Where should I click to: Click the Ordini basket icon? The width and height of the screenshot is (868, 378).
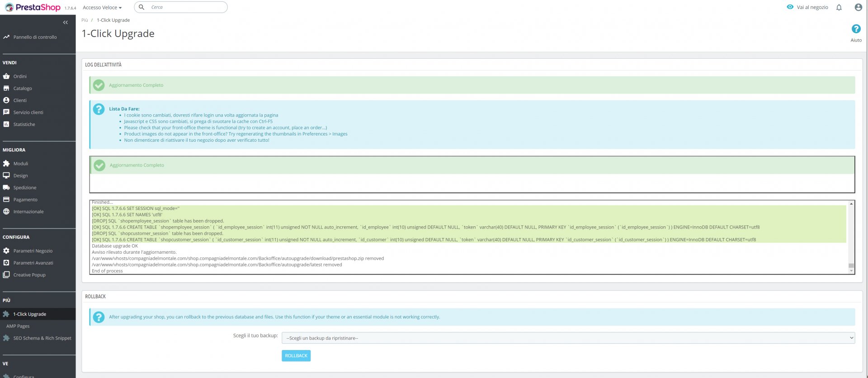[x=6, y=76]
